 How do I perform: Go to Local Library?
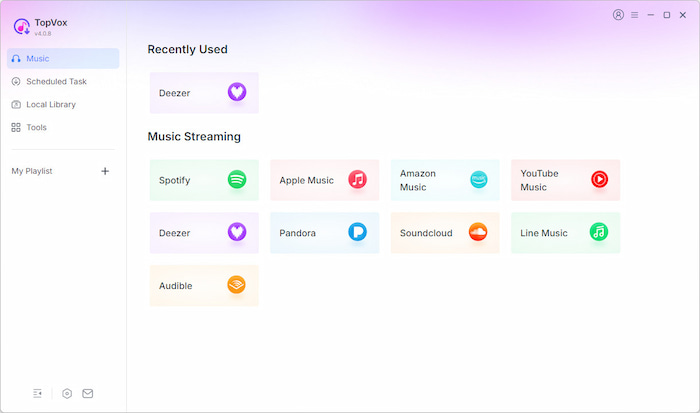coord(63,104)
